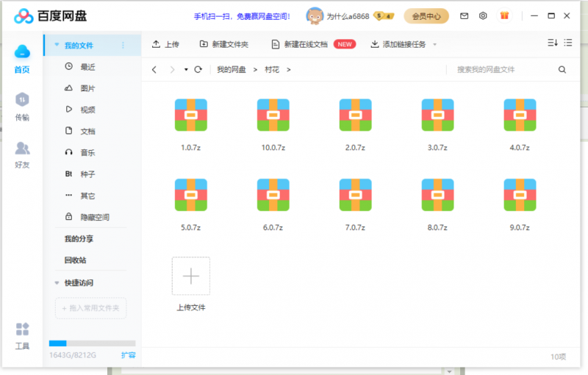Click the Baidu Netdisk logo
588x375 pixels.
pyautogui.click(x=51, y=16)
